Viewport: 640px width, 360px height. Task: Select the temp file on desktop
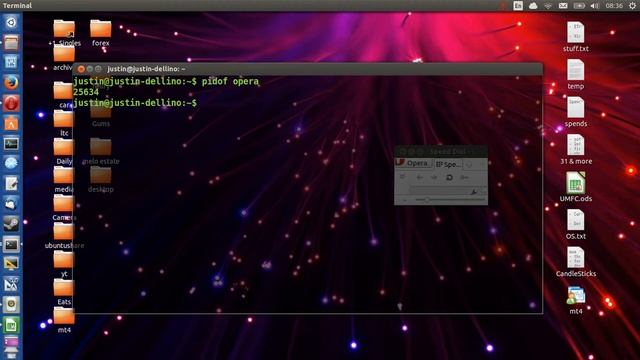point(576,74)
